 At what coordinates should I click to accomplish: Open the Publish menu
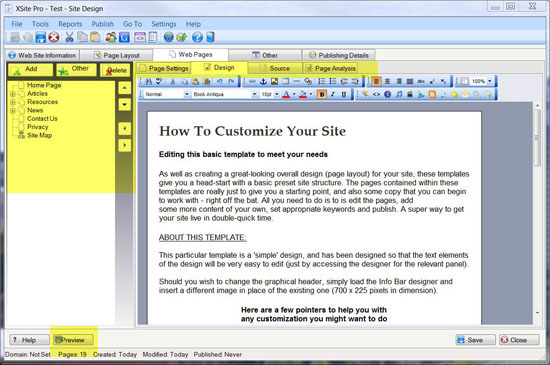pyautogui.click(x=102, y=24)
